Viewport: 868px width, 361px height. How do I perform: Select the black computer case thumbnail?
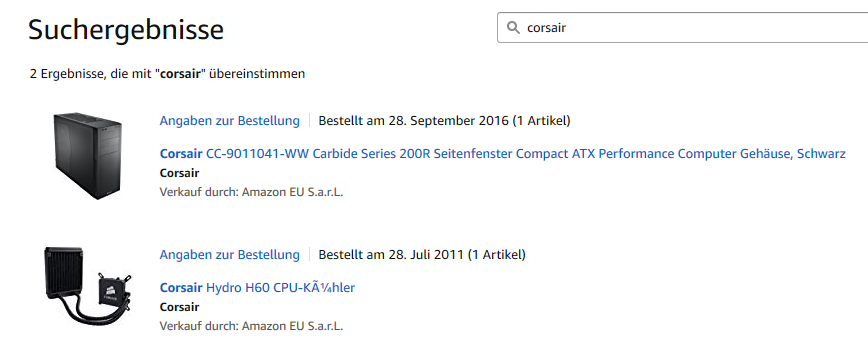[x=88, y=155]
